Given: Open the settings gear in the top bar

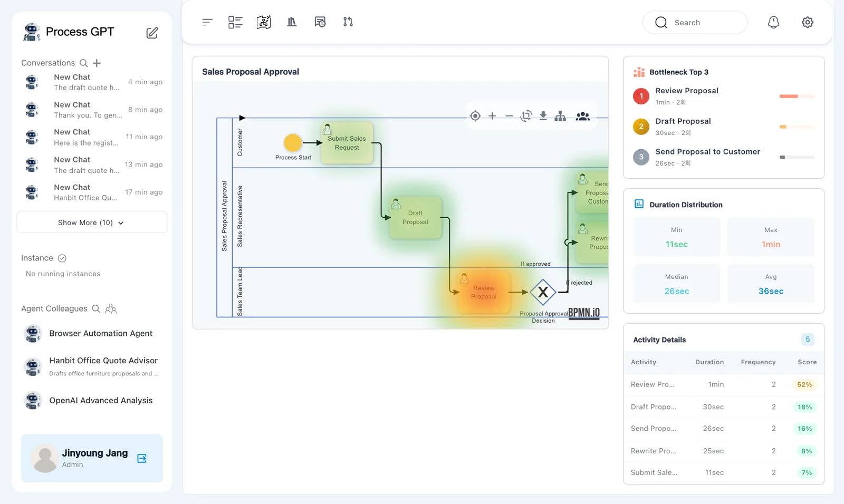Looking at the screenshot, I should tap(808, 22).
